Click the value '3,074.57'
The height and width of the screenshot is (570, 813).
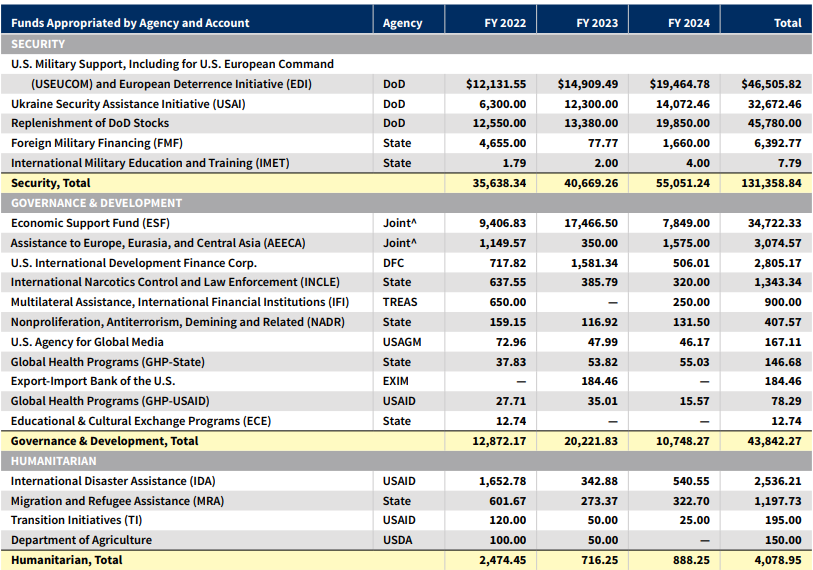coord(778,243)
